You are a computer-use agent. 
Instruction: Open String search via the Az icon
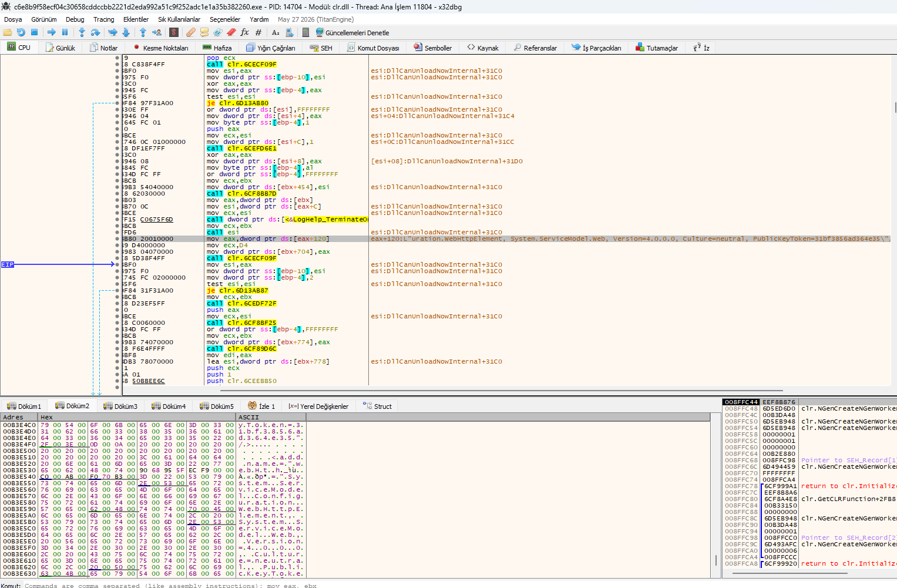pos(276,32)
